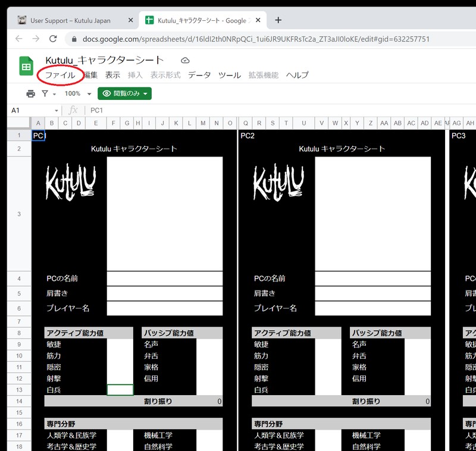Click the Google Sheets home icon

click(x=26, y=66)
